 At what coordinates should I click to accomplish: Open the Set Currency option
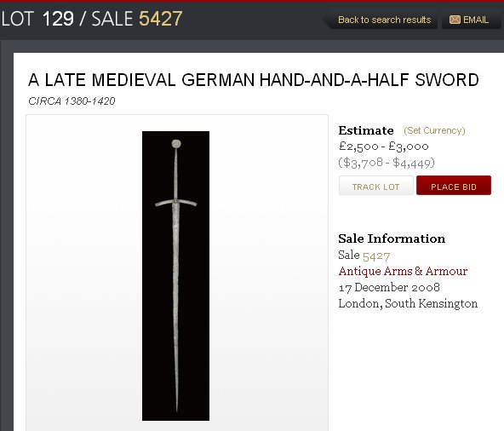pyautogui.click(x=434, y=130)
